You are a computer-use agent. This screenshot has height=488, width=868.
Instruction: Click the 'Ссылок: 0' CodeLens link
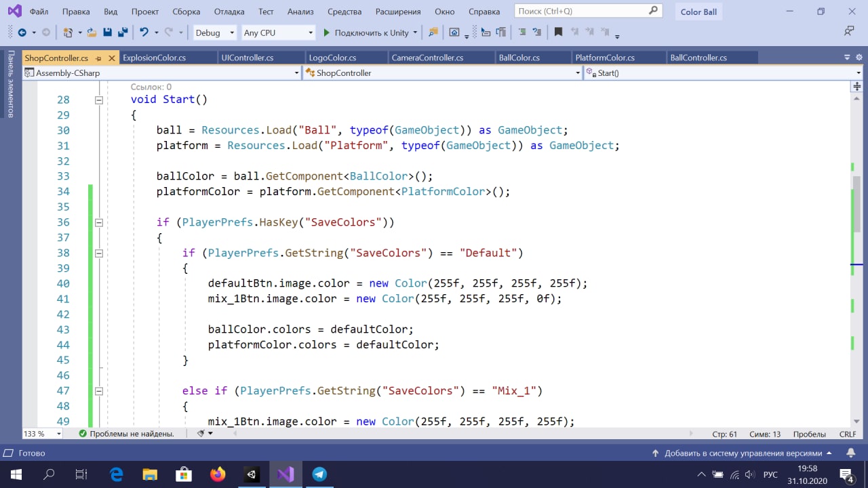pos(151,87)
